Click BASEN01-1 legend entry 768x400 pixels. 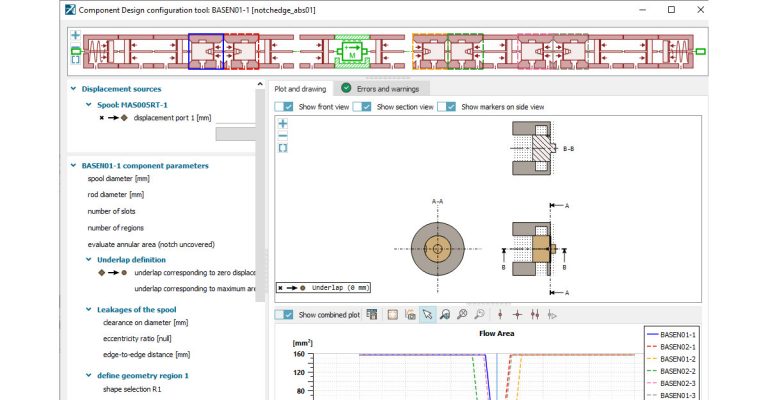coord(671,335)
